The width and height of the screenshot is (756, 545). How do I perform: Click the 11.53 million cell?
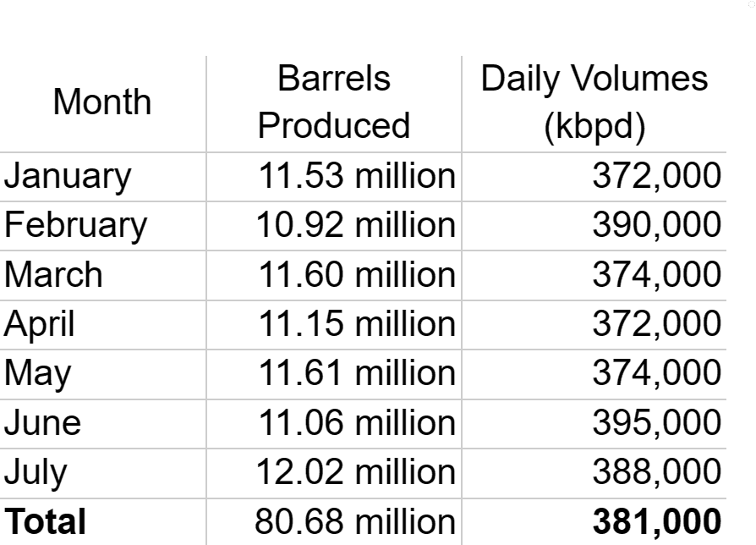(x=334, y=177)
